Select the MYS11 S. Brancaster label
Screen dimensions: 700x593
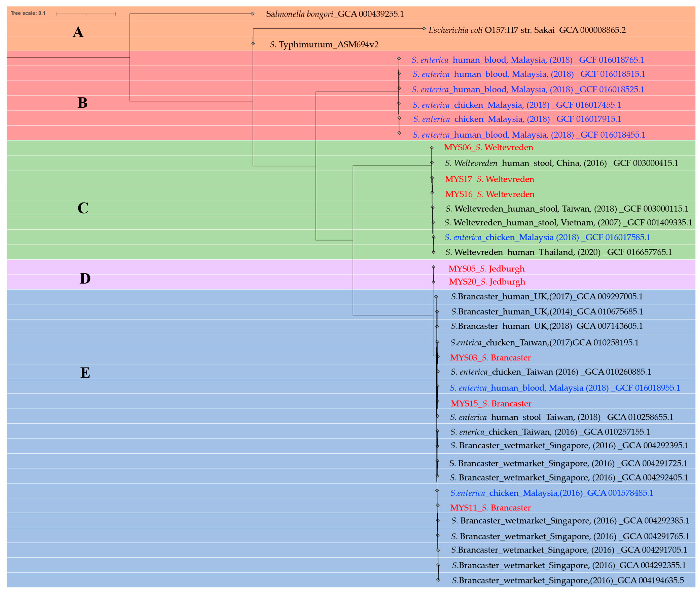coord(490,508)
